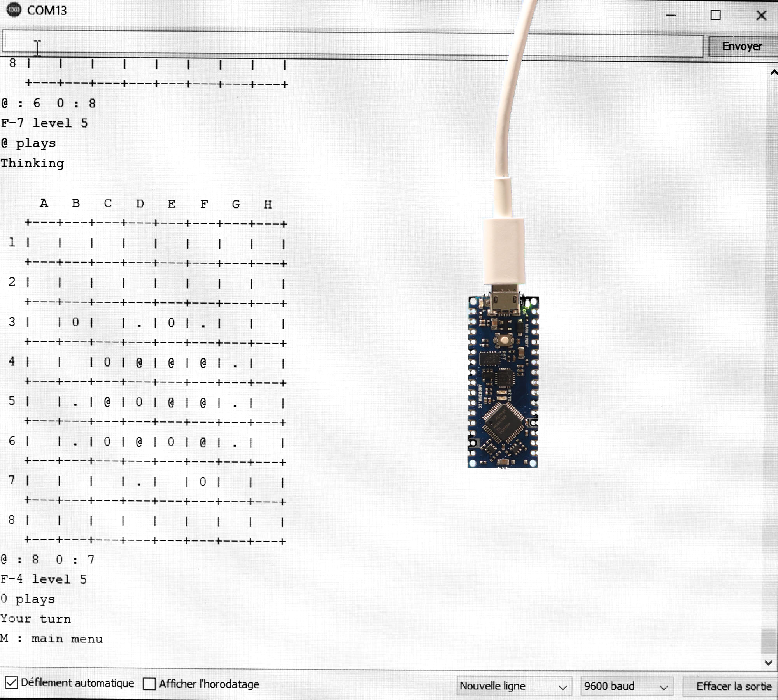778x700 pixels.
Task: Enable the Afficher l'horodatage checkbox
Action: [149, 684]
